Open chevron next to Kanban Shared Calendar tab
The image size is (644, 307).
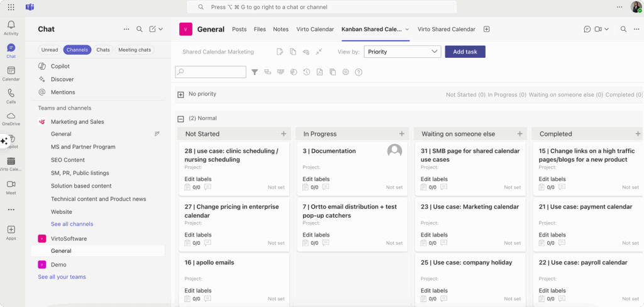pos(407,29)
